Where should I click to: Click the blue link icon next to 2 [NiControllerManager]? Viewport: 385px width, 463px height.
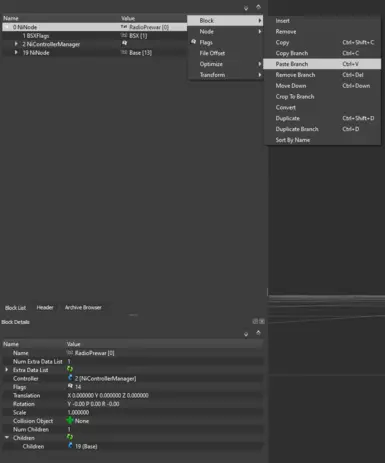tap(70, 378)
